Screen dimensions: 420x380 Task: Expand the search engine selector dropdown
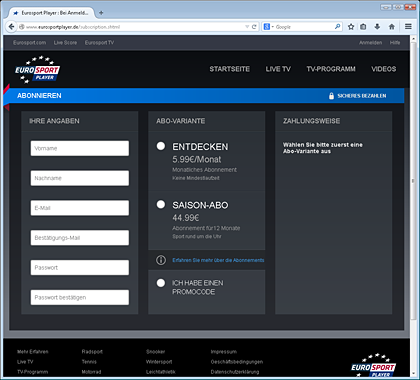tap(268, 27)
